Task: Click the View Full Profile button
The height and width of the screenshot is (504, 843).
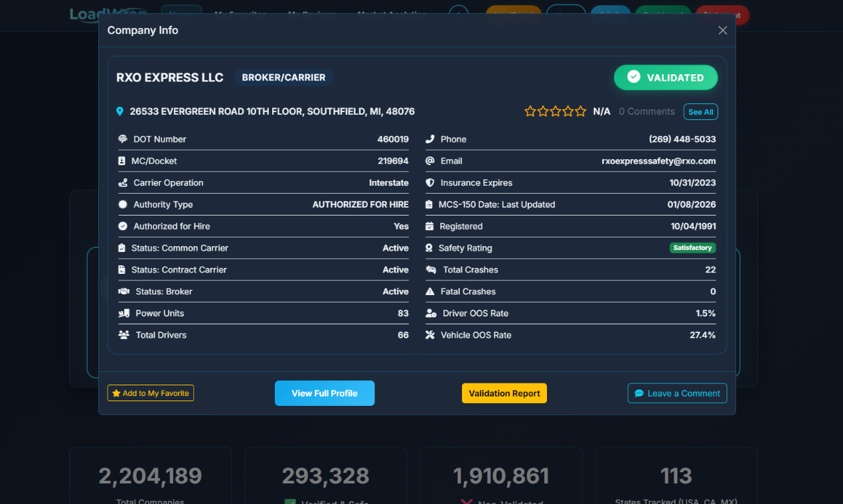Action: point(325,393)
